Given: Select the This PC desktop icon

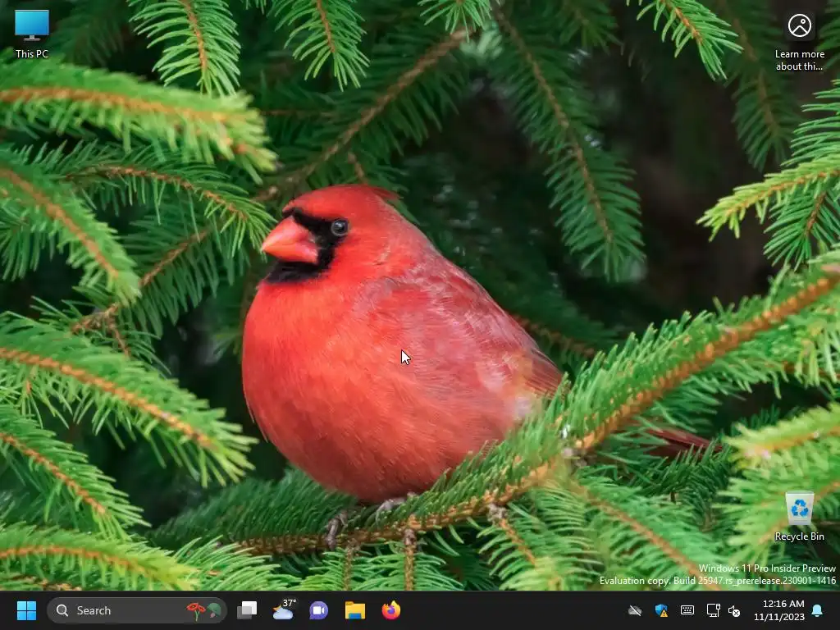Looking at the screenshot, I should (32, 33).
